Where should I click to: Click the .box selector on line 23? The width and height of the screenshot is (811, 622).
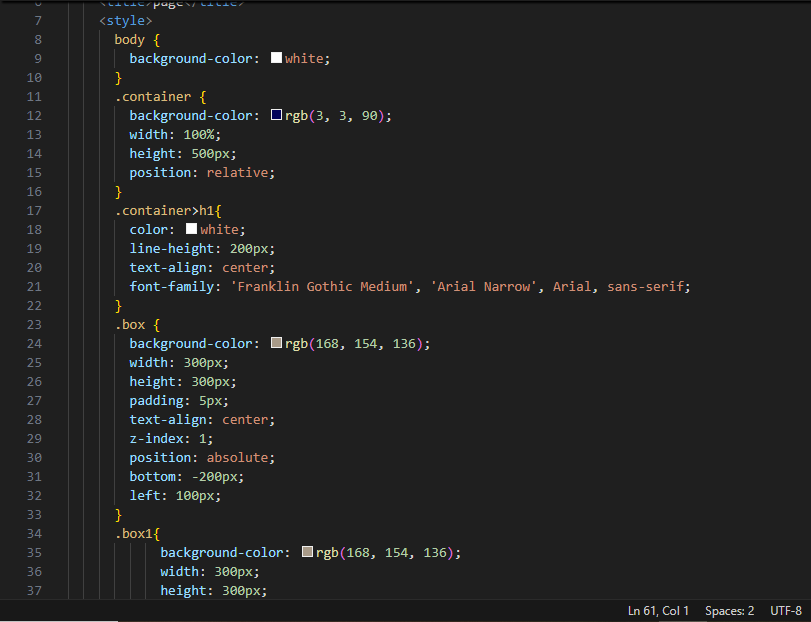point(130,325)
